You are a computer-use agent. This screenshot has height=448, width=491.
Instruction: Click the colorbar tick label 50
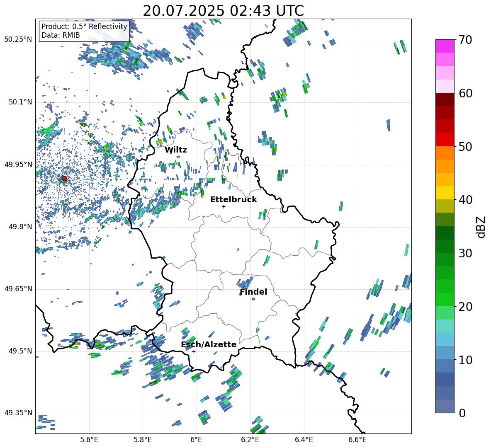(465, 147)
